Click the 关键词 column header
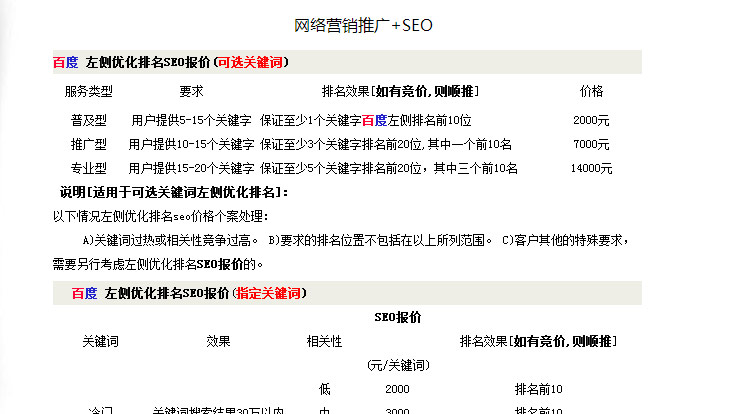The height and width of the screenshot is (414, 736). [100, 341]
